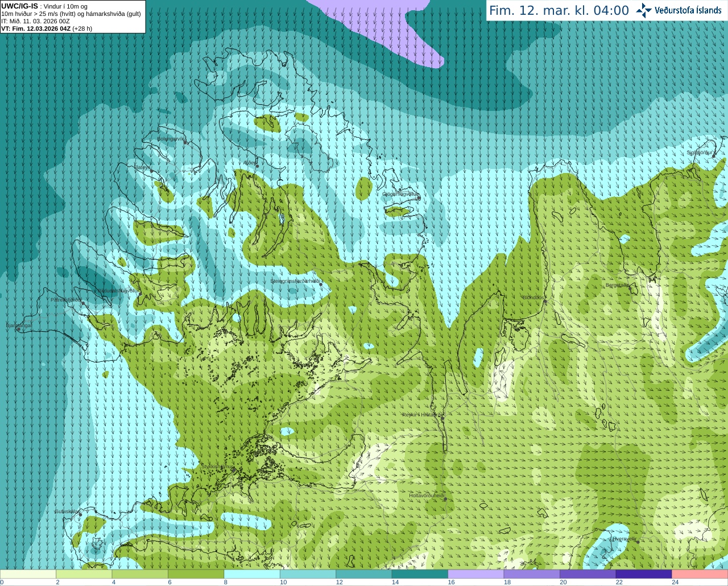Click the IT: Mið. 11. 03. 2026 00Z line
This screenshot has width=728, height=586.
[x=35, y=21]
